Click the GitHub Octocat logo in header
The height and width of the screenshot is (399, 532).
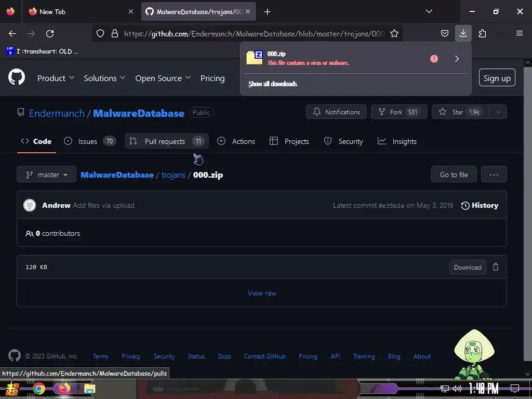click(x=17, y=77)
